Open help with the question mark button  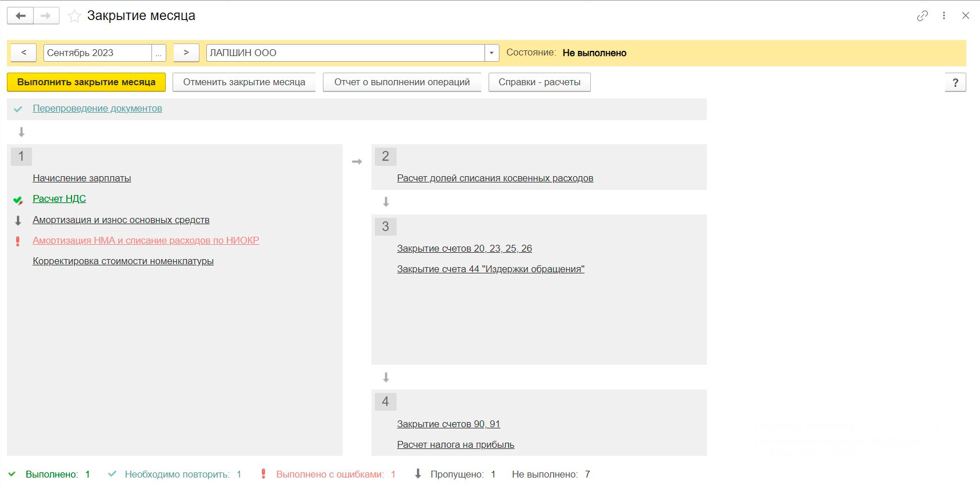coord(955,82)
